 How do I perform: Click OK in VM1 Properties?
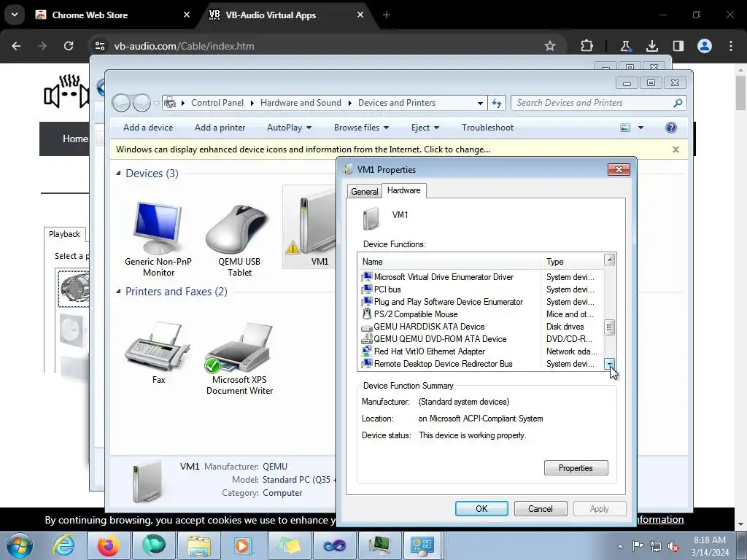481,508
